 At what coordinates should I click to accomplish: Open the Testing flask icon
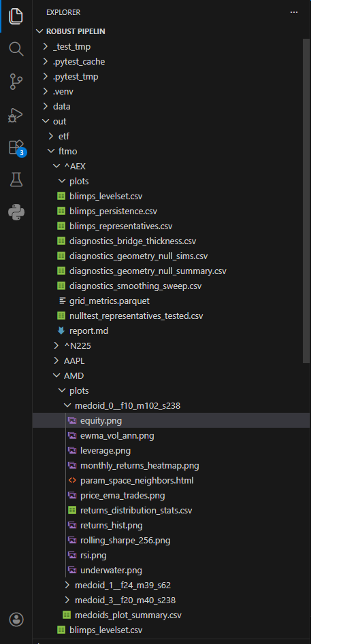[x=16, y=180]
